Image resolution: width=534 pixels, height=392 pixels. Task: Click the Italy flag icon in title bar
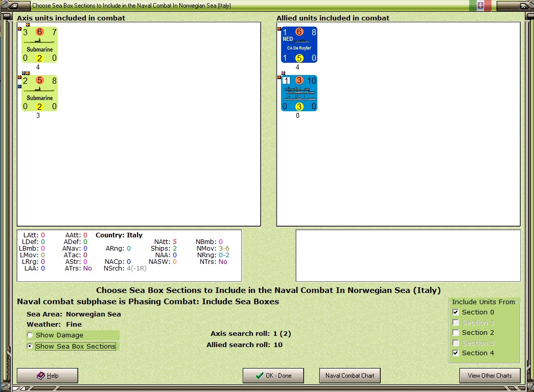(x=480, y=6)
